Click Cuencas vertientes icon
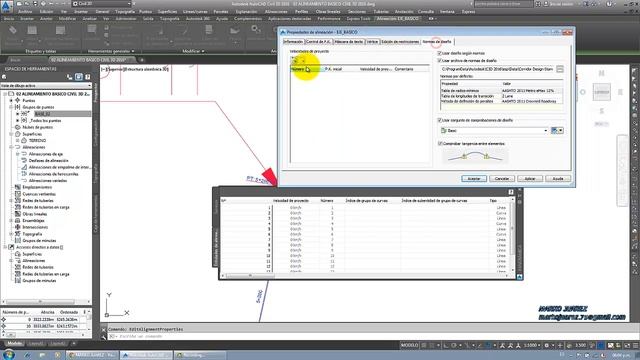 tap(18, 194)
